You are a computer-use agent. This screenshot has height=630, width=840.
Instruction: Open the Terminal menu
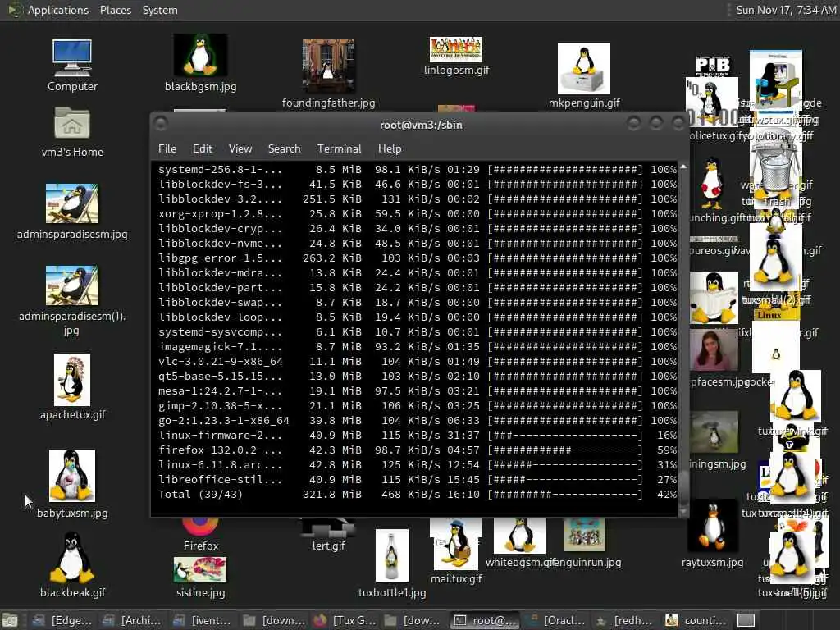pyautogui.click(x=339, y=149)
